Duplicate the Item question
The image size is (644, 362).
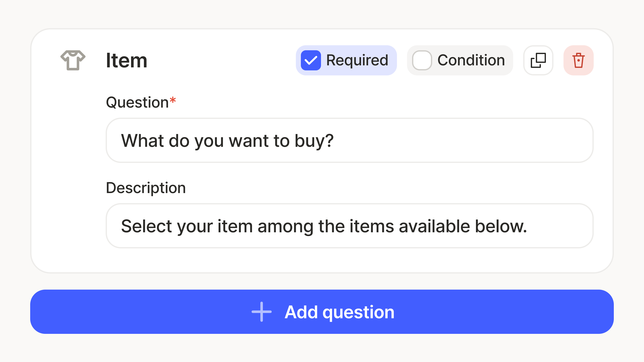coord(538,60)
